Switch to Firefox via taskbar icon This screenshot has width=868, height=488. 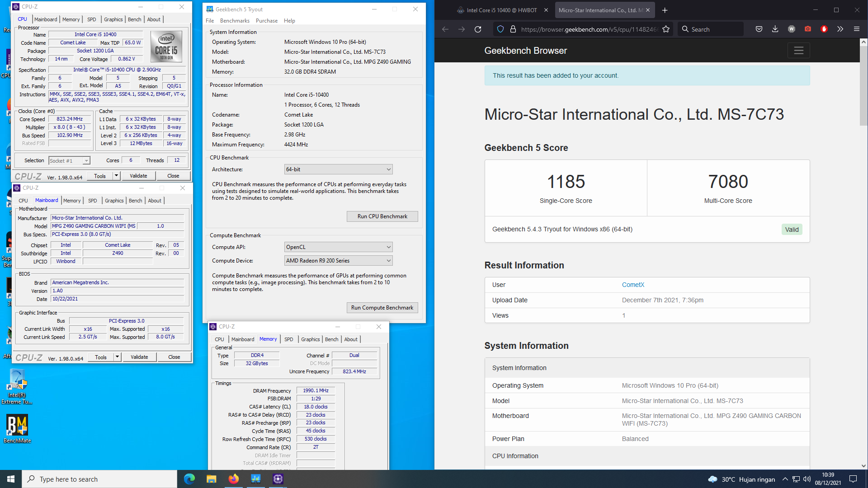[x=234, y=479]
